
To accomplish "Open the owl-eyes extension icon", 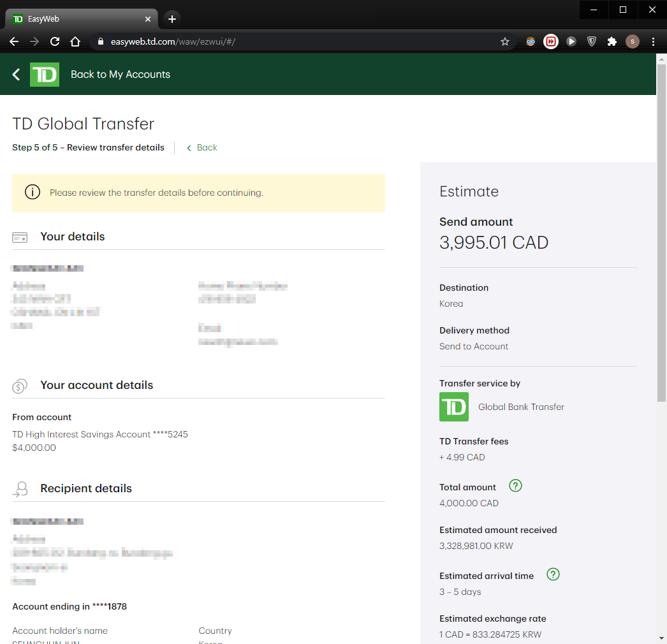I will [x=531, y=41].
